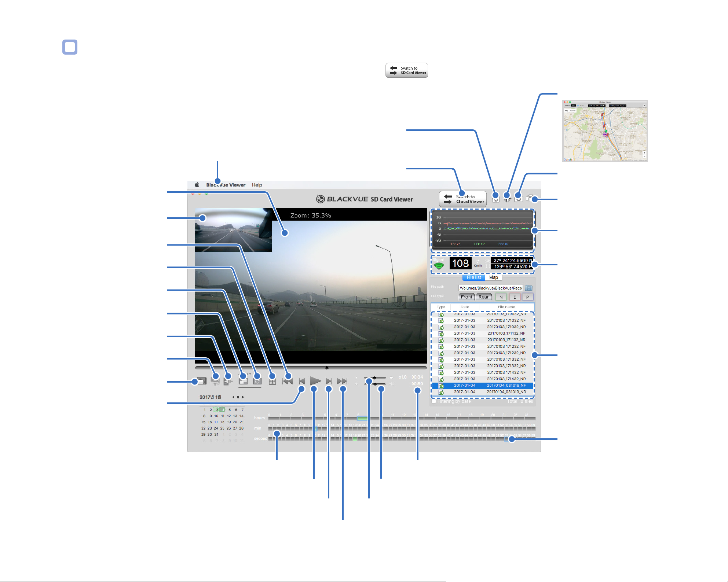Click Switch to Cloud Viewer button
Screen dimensions: 728x582
[x=463, y=199]
